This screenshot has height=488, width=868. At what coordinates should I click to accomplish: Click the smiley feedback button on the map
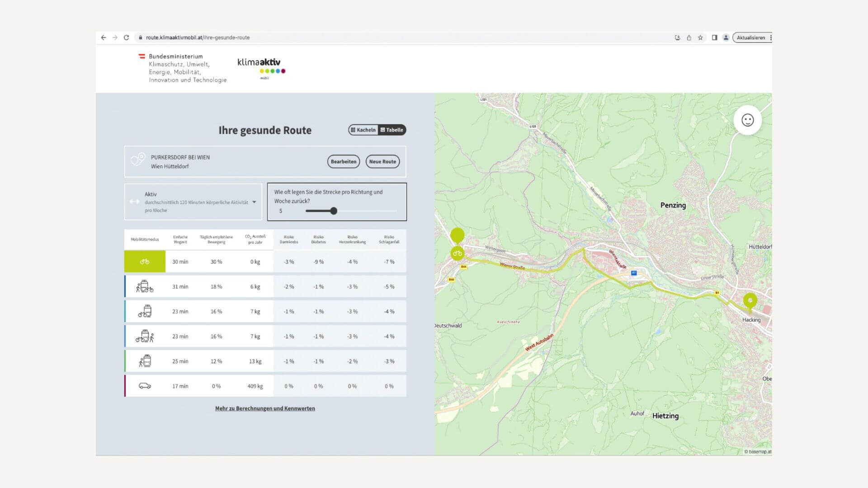click(747, 120)
